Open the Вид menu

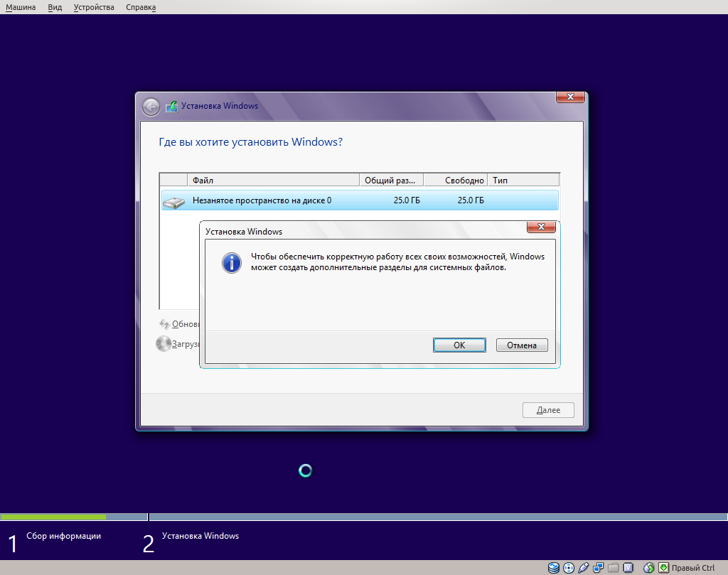pyautogui.click(x=54, y=7)
